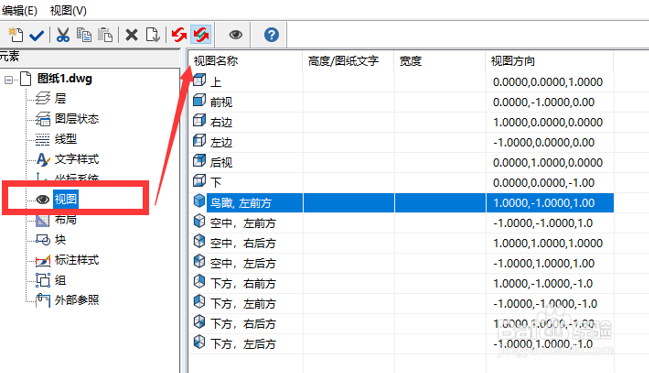Image resolution: width=649 pixels, height=373 pixels.
Task: Open help with the question mark icon
Action: (x=272, y=35)
